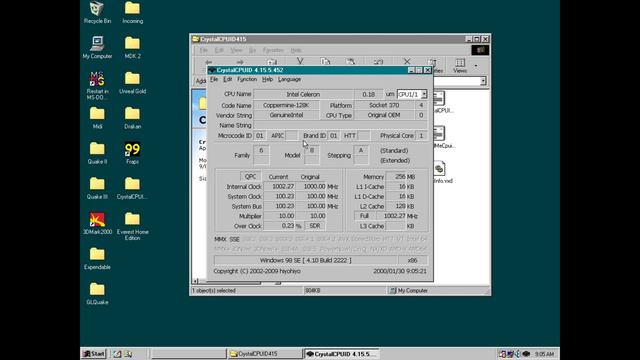Image resolution: width=640 pixels, height=360 pixels.
Task: Click the 1000.00 Internal Clock original value
Action: (x=311, y=187)
